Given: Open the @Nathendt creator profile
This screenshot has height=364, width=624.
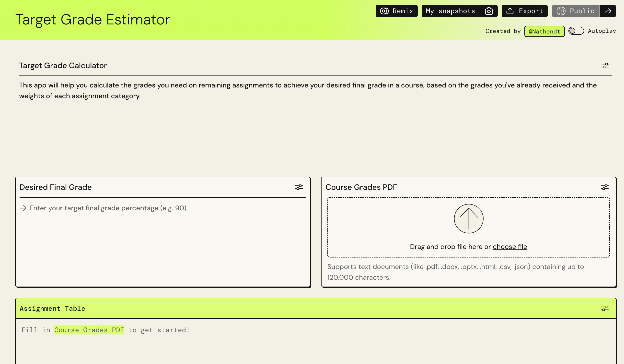Looking at the screenshot, I should tap(544, 32).
